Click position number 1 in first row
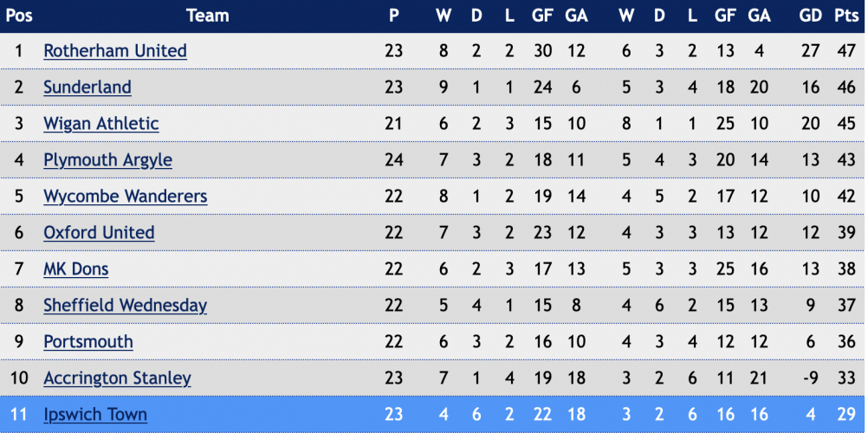The height and width of the screenshot is (433, 868). click(x=19, y=51)
